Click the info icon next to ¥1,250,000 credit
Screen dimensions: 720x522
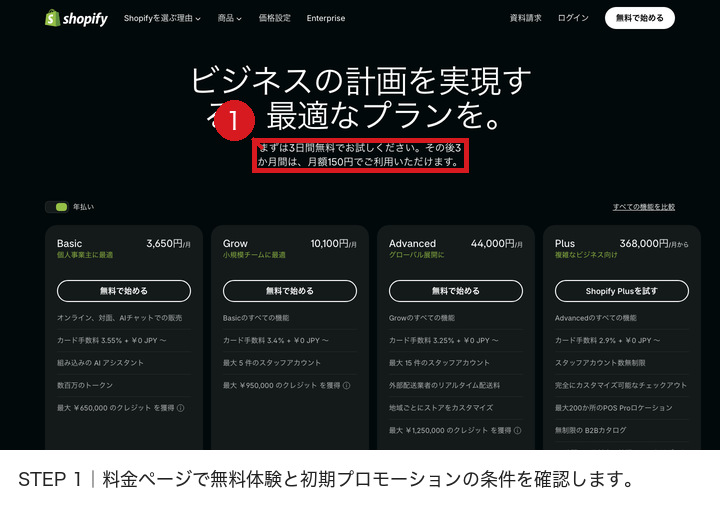pos(518,430)
